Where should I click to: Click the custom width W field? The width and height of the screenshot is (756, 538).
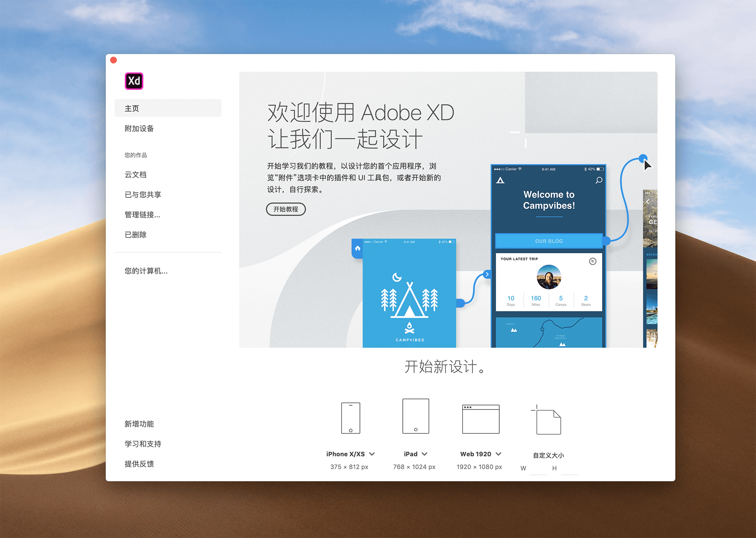click(538, 469)
